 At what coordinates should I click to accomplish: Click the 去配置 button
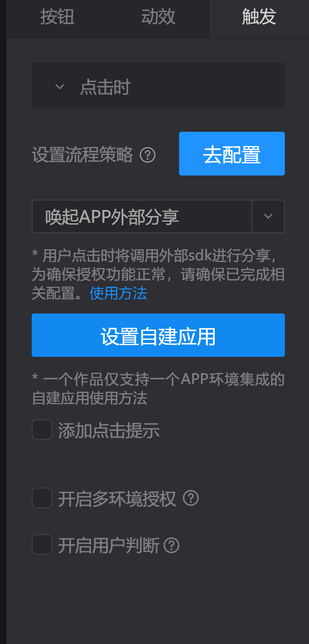coord(232,154)
